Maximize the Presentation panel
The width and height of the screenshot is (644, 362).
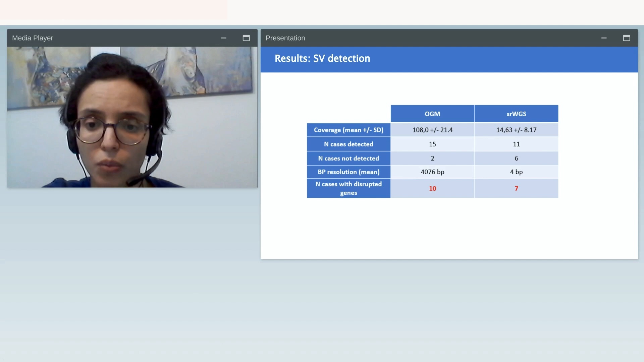(627, 38)
